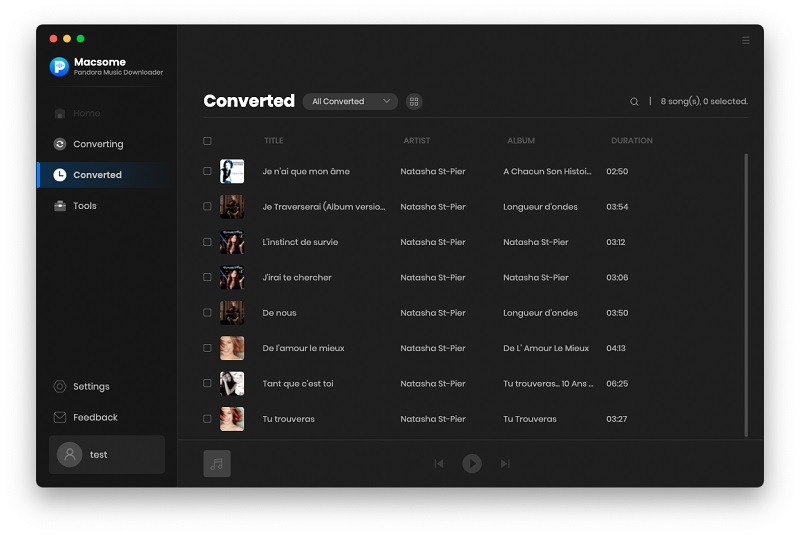The width and height of the screenshot is (800, 535).
Task: Select song title Tu trouveras
Action: click(x=288, y=419)
